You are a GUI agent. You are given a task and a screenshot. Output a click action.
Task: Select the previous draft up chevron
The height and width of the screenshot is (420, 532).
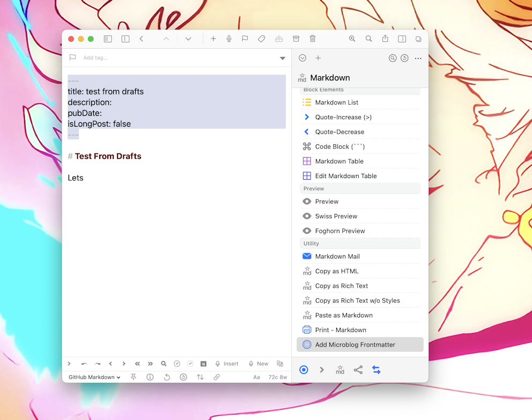[166, 39]
